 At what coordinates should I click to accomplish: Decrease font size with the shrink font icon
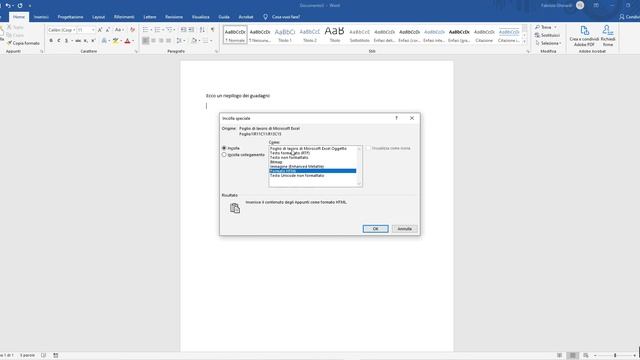tap(108, 30)
